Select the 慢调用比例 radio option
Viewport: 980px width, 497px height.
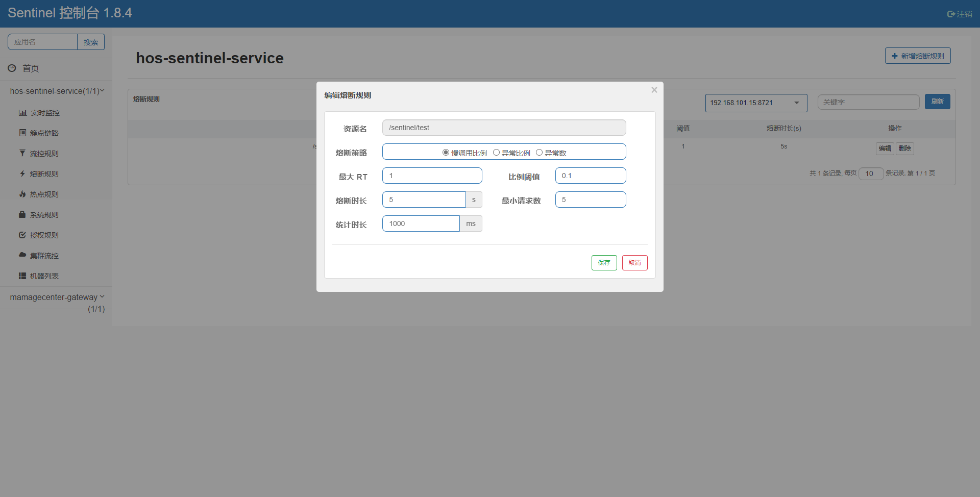(446, 153)
